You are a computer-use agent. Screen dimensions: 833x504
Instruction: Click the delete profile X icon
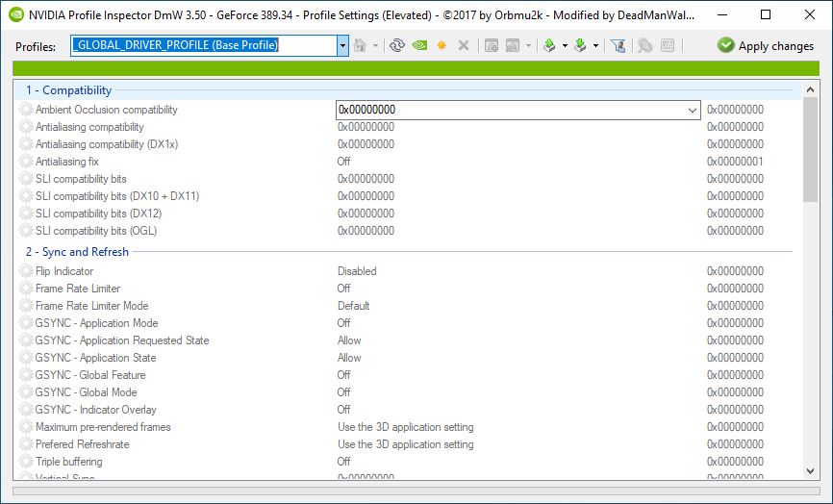pyautogui.click(x=464, y=45)
